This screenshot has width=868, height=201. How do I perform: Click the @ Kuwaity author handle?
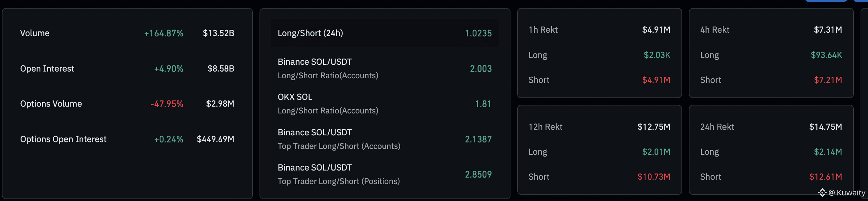click(x=847, y=193)
